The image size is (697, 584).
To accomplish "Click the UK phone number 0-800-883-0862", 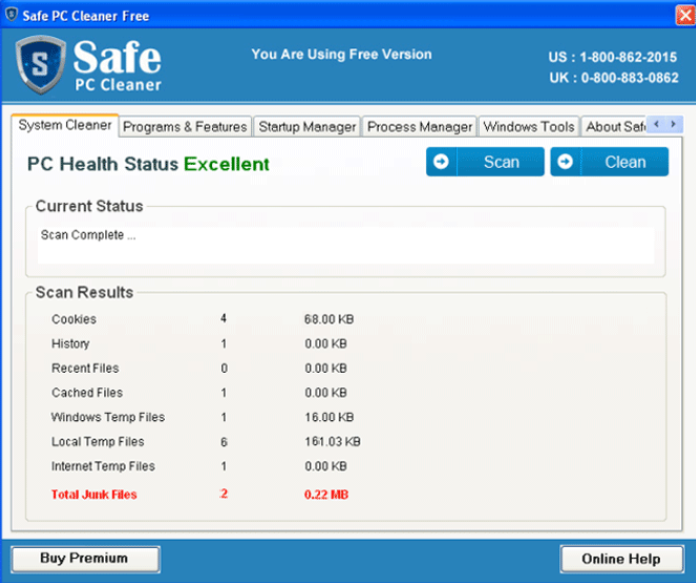I will (x=630, y=78).
